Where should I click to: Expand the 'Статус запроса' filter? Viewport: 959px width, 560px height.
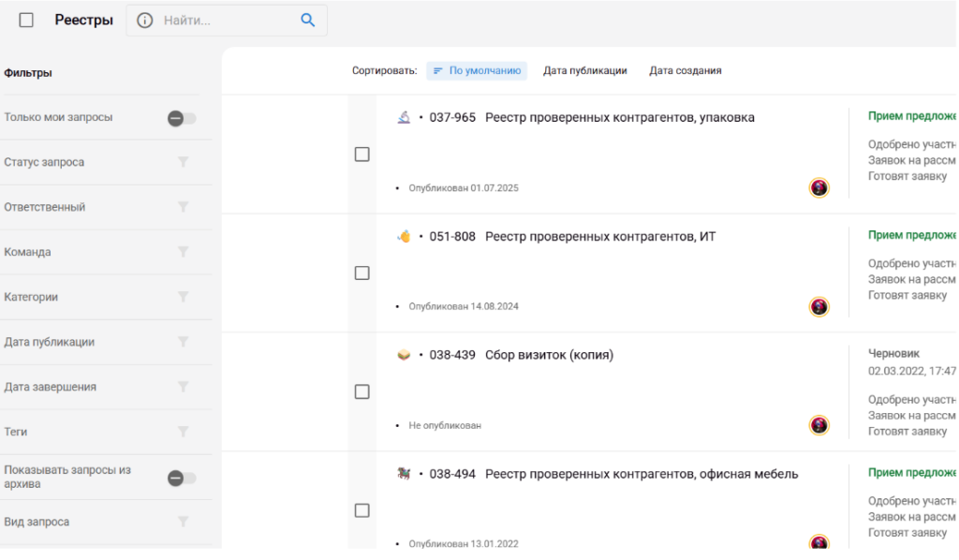[x=184, y=162]
